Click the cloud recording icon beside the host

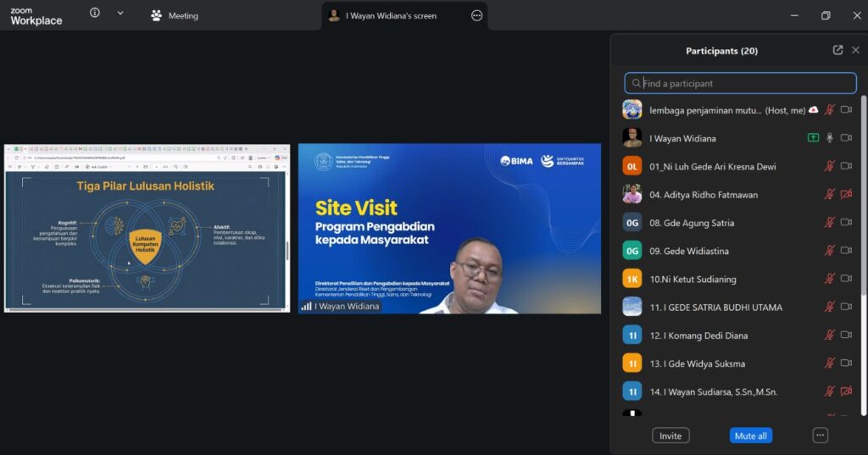click(814, 110)
